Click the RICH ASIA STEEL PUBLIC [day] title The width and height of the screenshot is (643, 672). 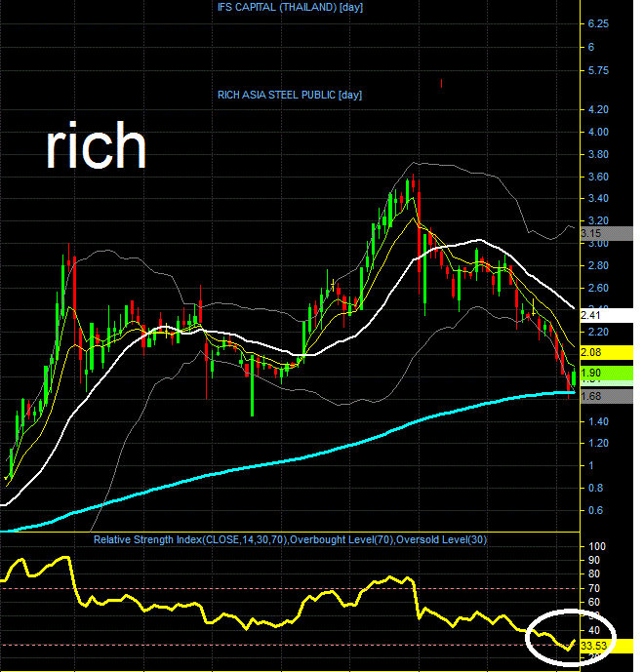290,95
